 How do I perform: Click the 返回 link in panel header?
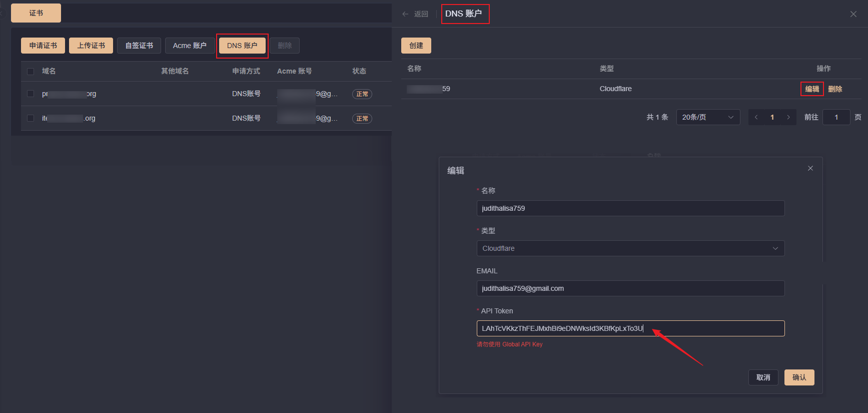pyautogui.click(x=421, y=14)
